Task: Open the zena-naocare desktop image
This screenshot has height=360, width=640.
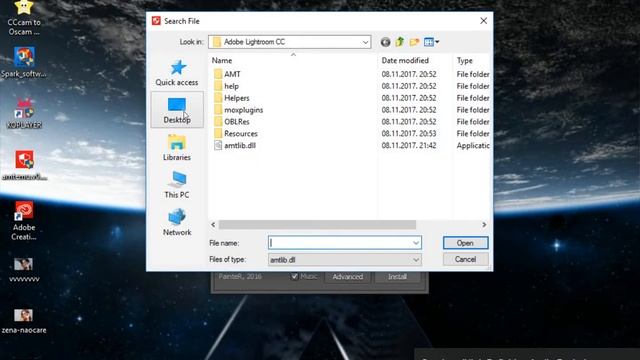Action: 24,321
